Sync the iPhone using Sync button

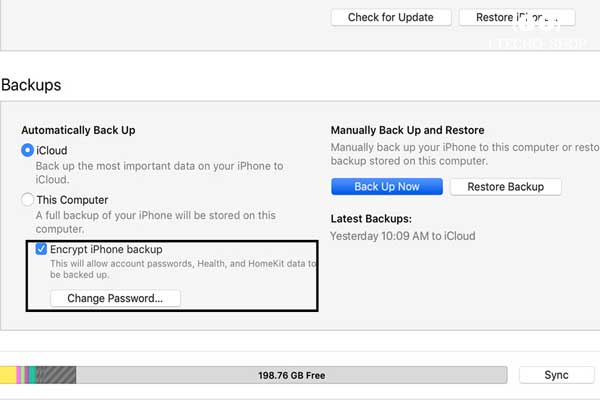[x=556, y=375]
